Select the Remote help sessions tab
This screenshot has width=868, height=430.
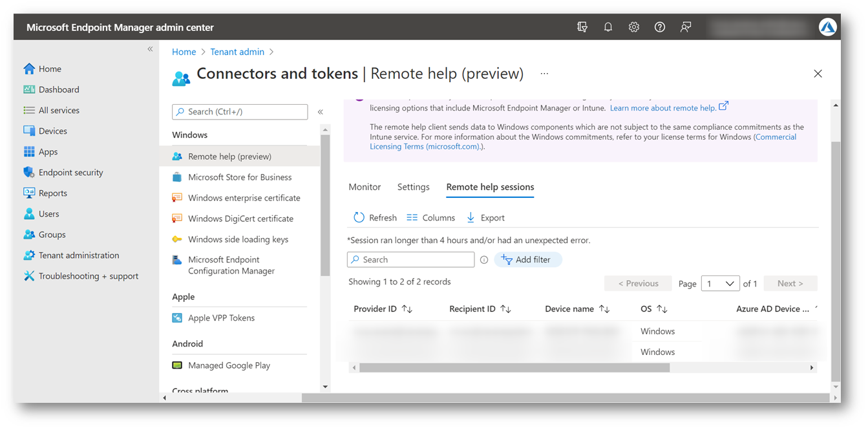click(490, 187)
